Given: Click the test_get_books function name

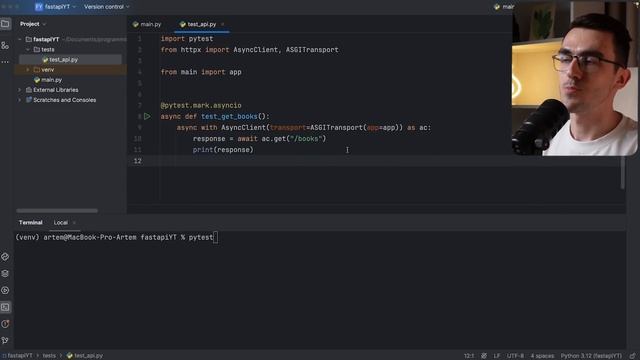Looking at the screenshot, I should (229, 117).
